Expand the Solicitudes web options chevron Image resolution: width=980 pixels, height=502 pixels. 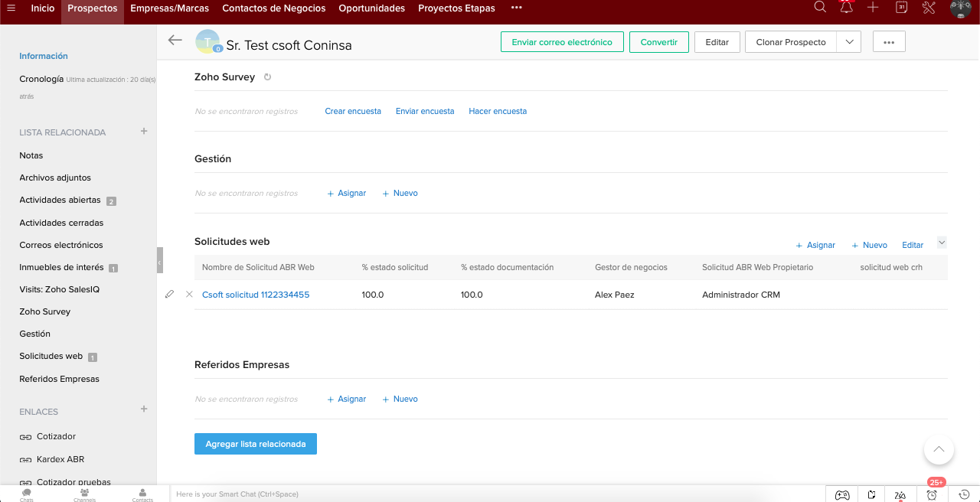(942, 243)
